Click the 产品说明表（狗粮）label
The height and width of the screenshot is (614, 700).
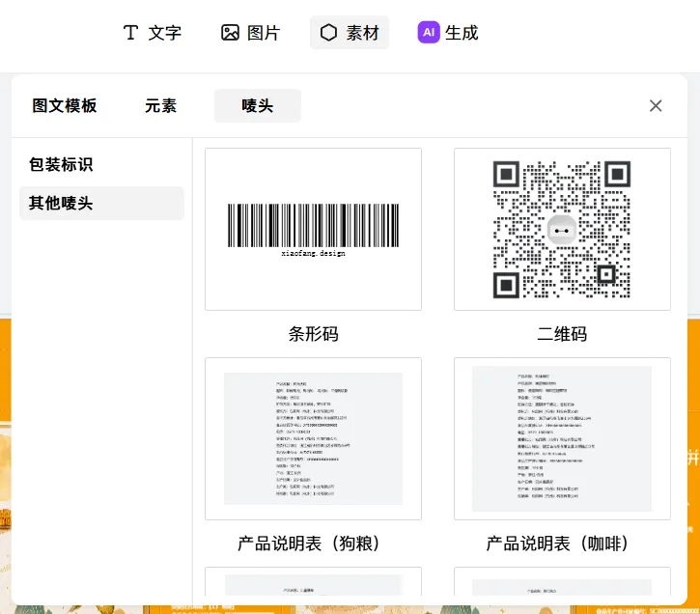pyautogui.click(x=313, y=544)
